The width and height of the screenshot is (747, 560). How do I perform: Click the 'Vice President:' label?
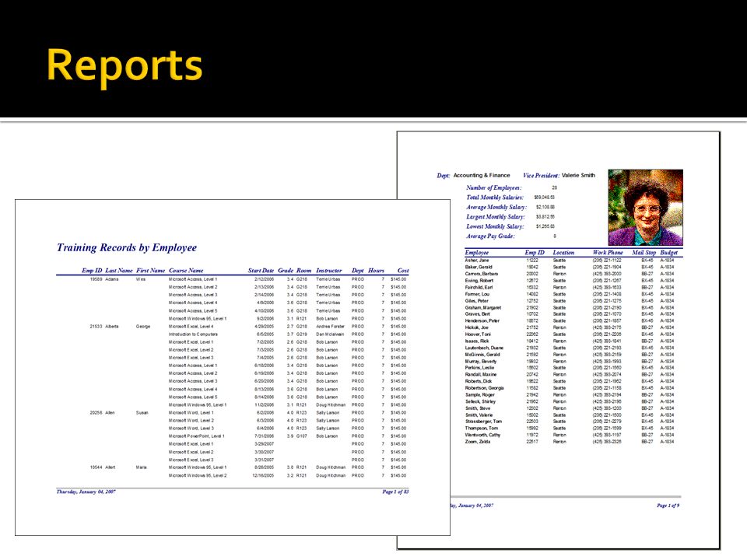pyautogui.click(x=542, y=176)
